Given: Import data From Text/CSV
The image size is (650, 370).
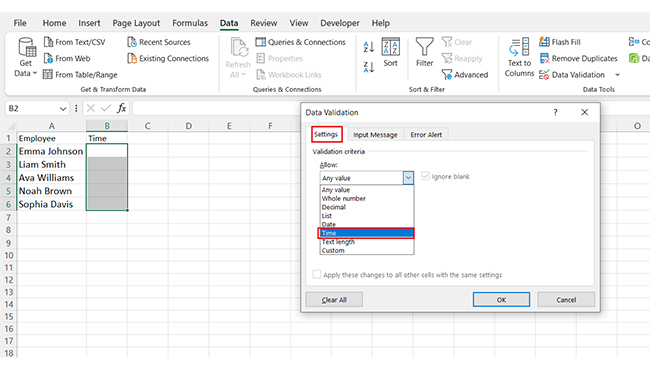Looking at the screenshot, I should point(75,42).
